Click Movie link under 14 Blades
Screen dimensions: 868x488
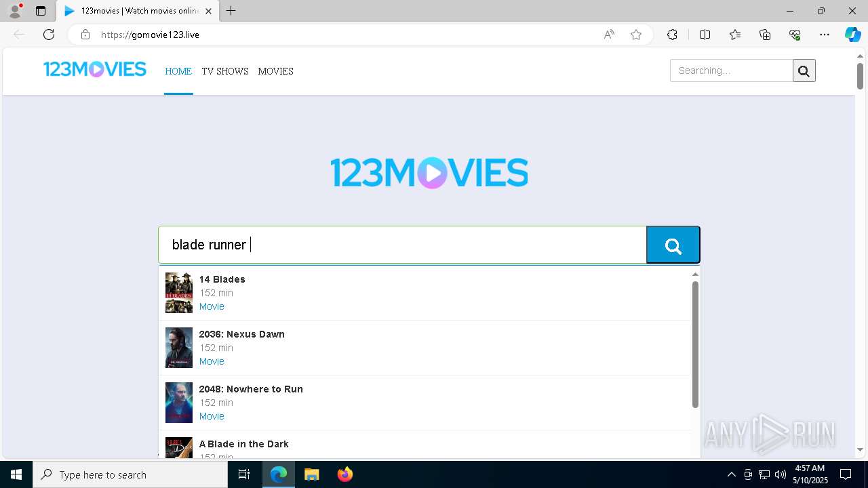212,306
